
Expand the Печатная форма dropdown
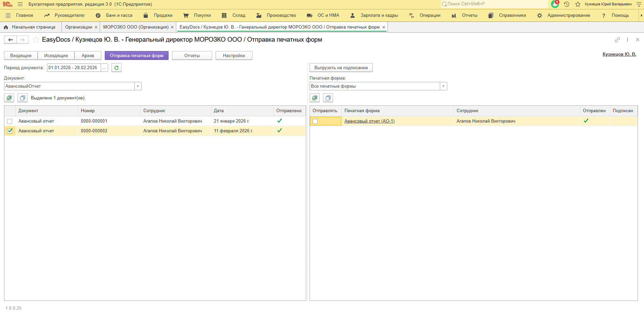443,86
